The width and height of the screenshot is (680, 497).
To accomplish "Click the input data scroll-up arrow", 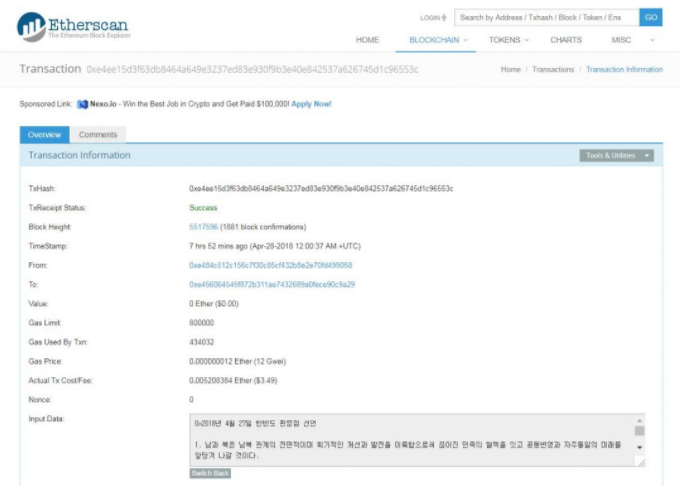I will click(x=639, y=421).
